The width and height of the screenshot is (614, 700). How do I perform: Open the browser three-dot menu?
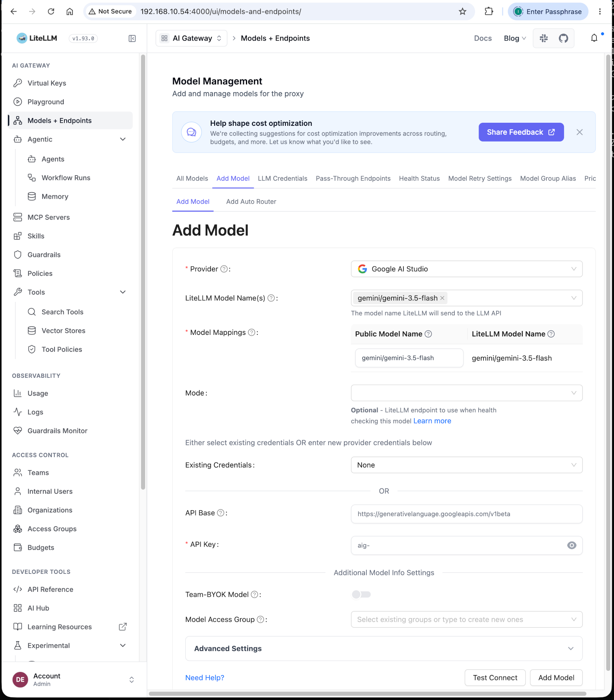[x=600, y=12]
